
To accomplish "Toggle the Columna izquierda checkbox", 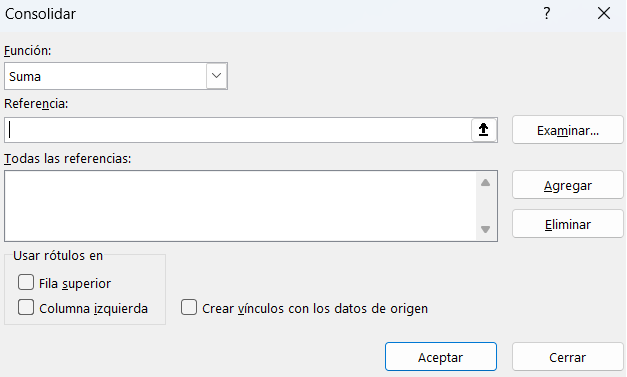I will pos(26,307).
